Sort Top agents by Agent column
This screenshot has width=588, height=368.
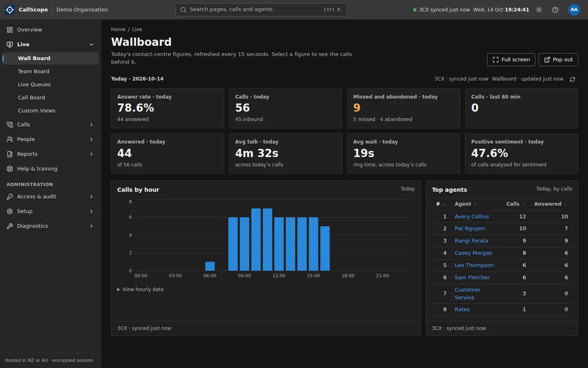(465, 204)
